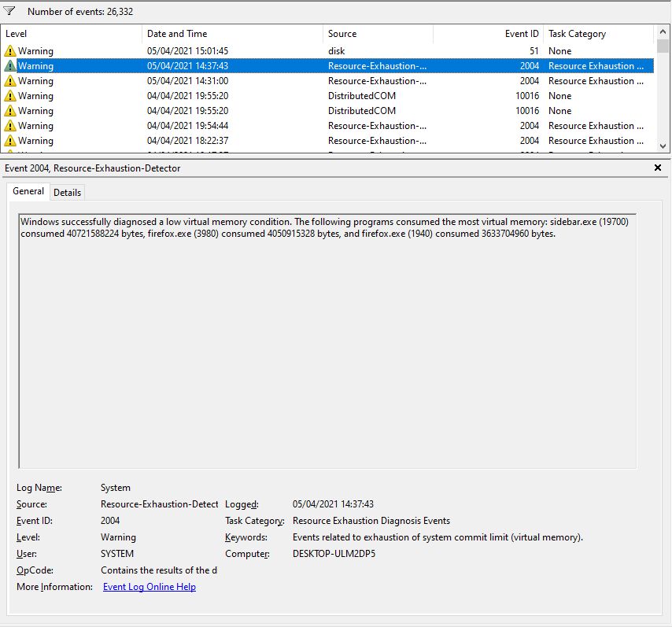
Task: Click event list scrollbar down arrow
Action: point(663,146)
